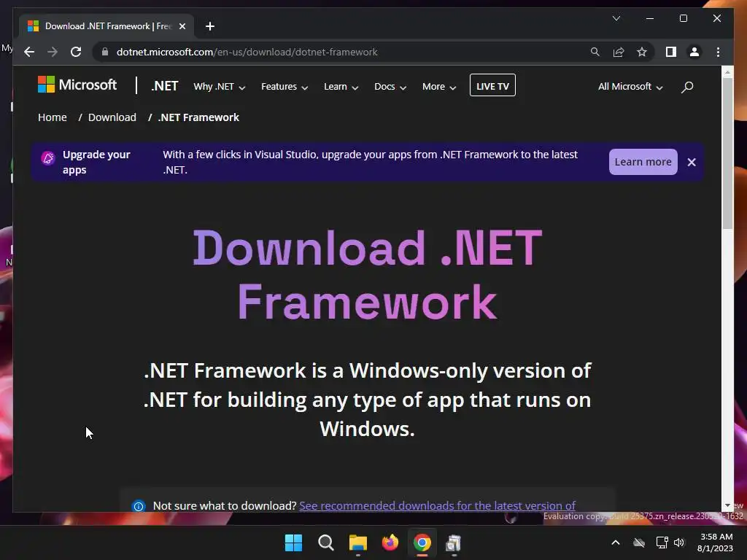Open the Chrome profile avatar icon

(x=694, y=52)
